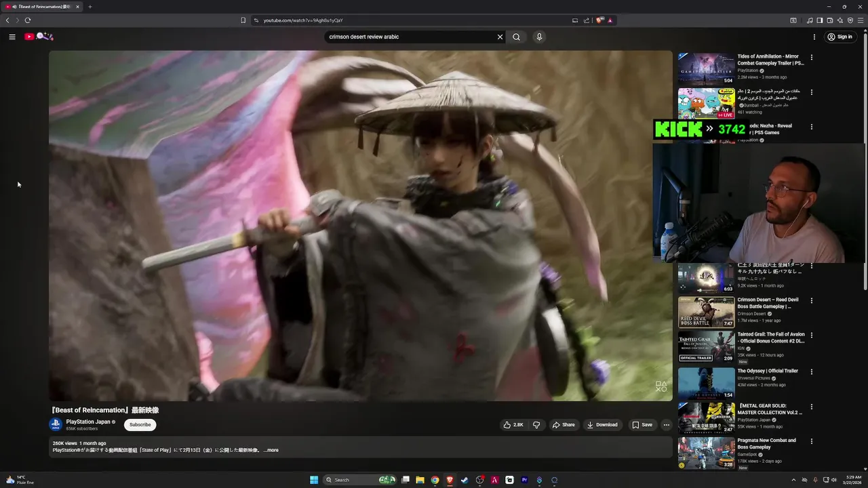Open Brave Shields lion icon
868x488 pixels.
[600, 20]
